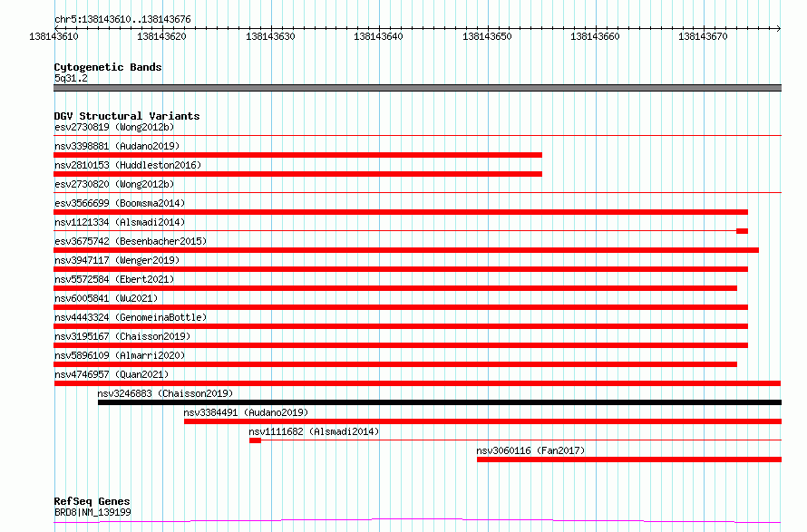
Task: Click the red bar of nsv3398881
Action: 297,155
